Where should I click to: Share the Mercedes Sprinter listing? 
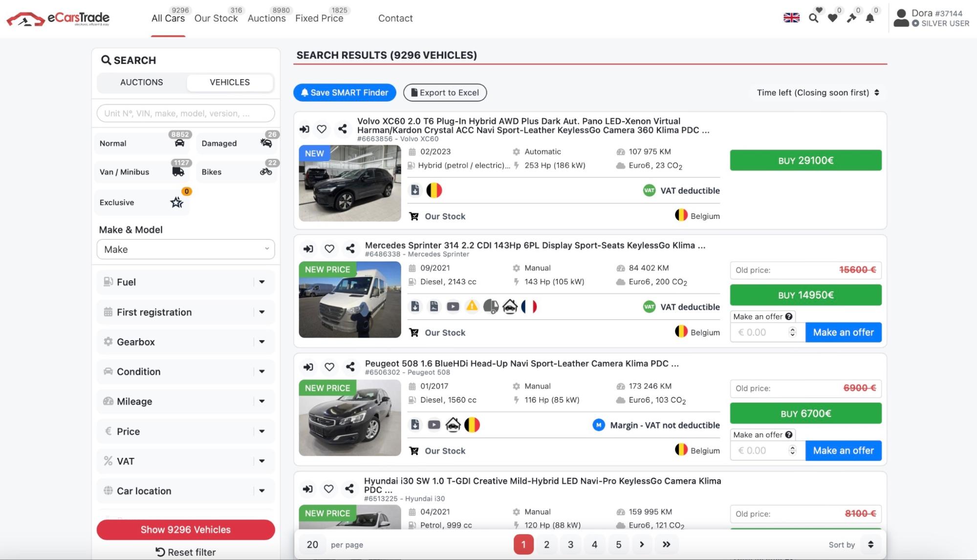(350, 249)
